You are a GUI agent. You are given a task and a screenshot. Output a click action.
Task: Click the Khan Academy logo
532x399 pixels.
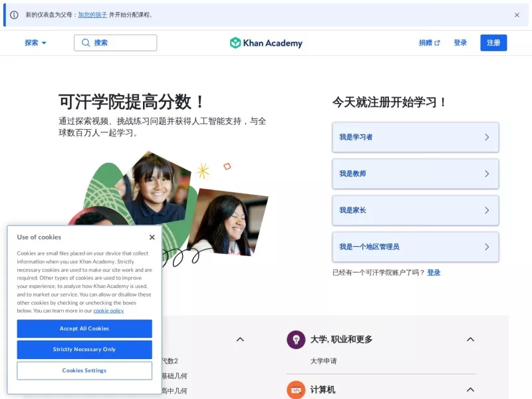click(266, 43)
